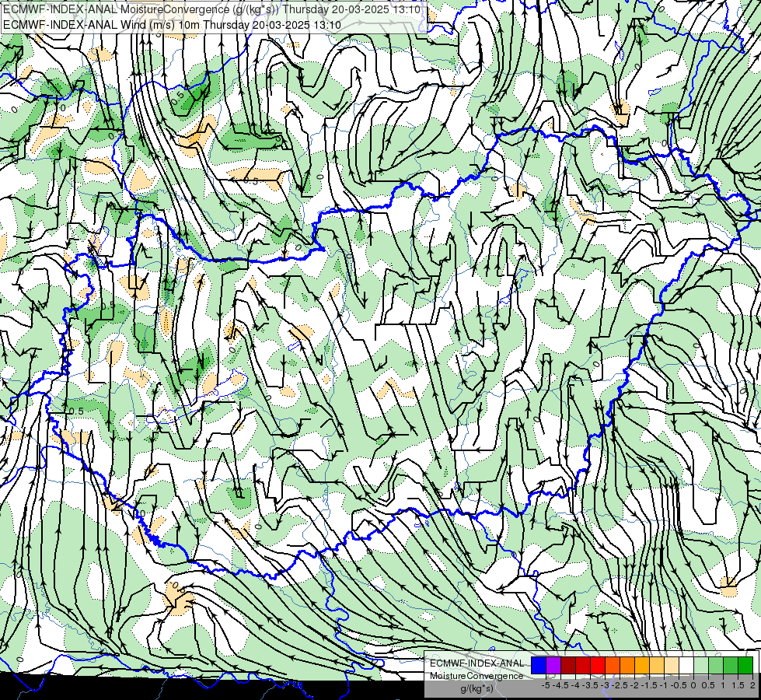
Task: Click the ECMWF-INDEX-ANAL label in the legend box
Action: pos(476,663)
